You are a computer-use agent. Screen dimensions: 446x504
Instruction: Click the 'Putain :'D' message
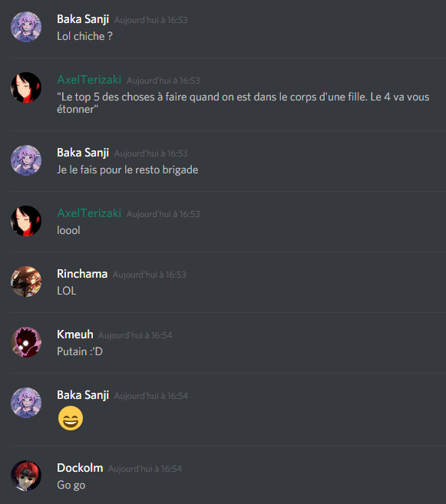(x=80, y=351)
